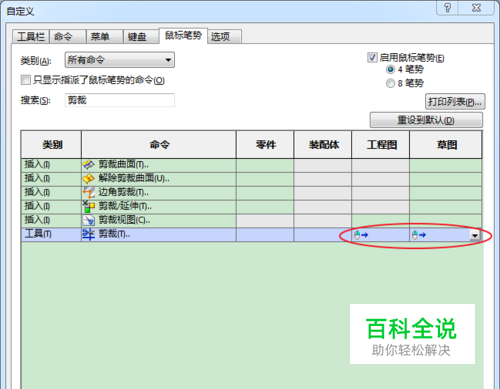This screenshot has height=389, width=500.
Task: Select the 剪裁(T).. command text
Action: coord(114,234)
